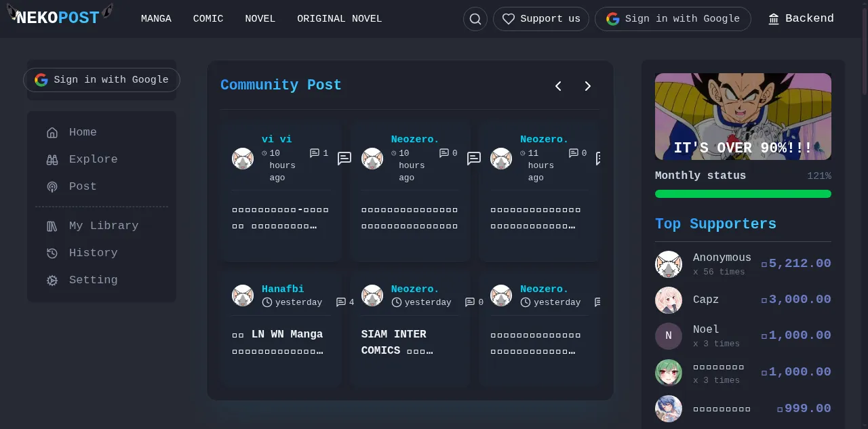Click the Community Post heading
Viewport: 868px width, 429px height.
pyautogui.click(x=281, y=85)
